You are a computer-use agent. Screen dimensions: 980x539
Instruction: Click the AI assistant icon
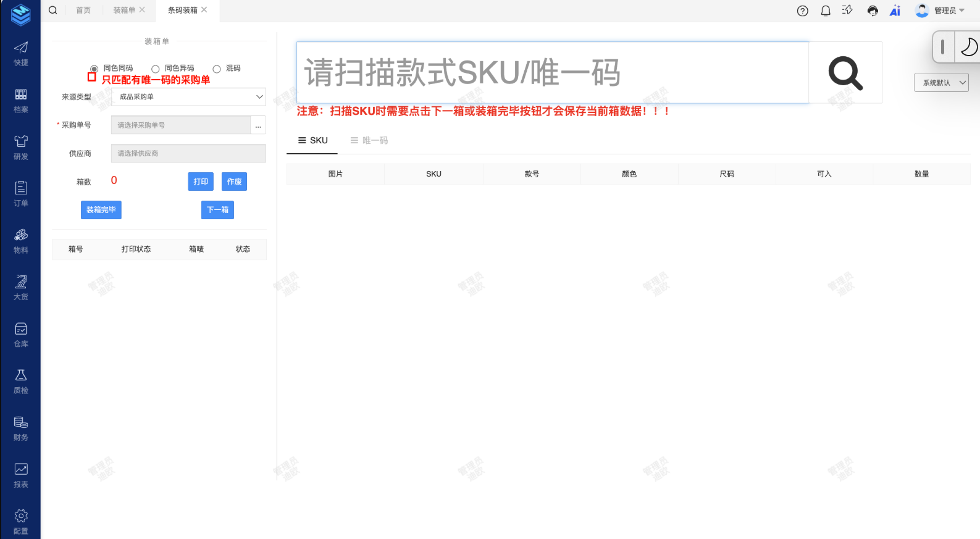point(895,10)
